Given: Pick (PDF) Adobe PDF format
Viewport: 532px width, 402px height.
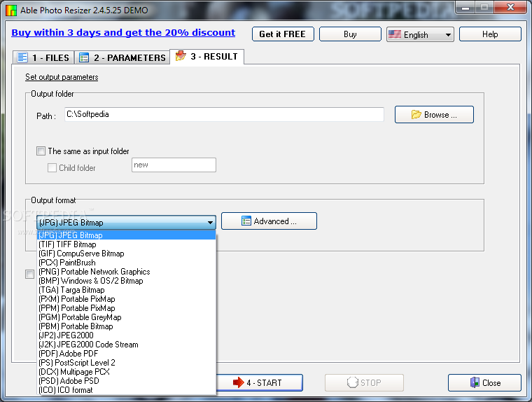Looking at the screenshot, I should tap(126, 354).
